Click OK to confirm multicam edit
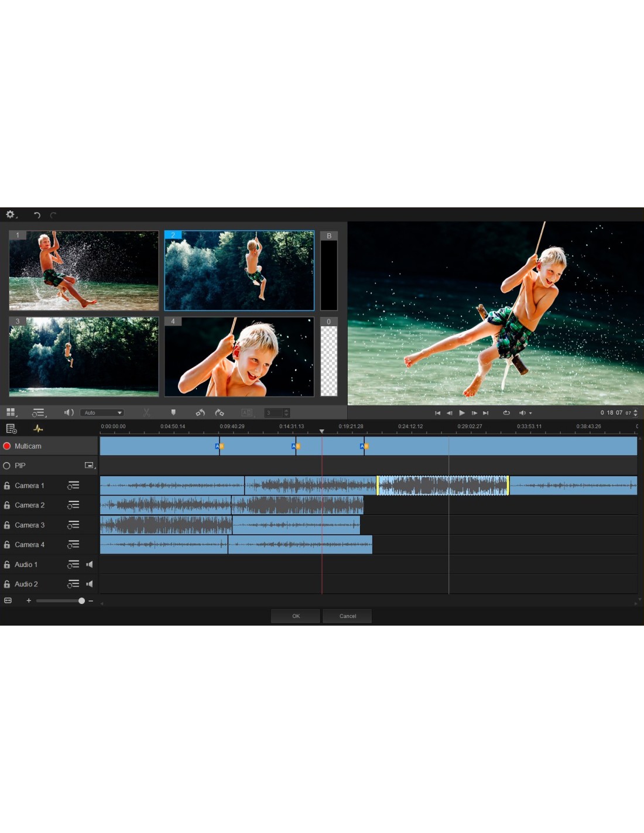Image resolution: width=644 pixels, height=833 pixels. [296, 616]
